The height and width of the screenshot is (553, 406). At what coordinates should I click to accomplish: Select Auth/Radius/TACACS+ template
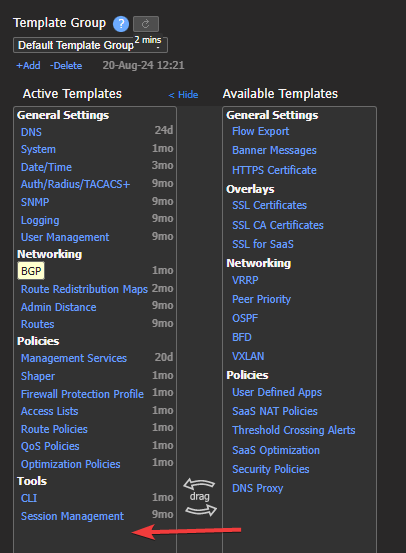(75, 184)
